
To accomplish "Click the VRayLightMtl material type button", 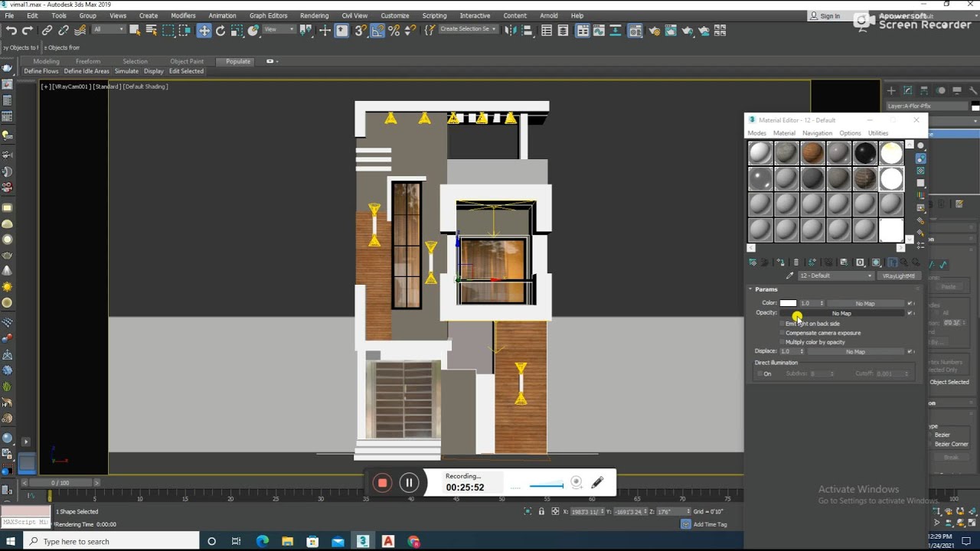I will [x=898, y=275].
